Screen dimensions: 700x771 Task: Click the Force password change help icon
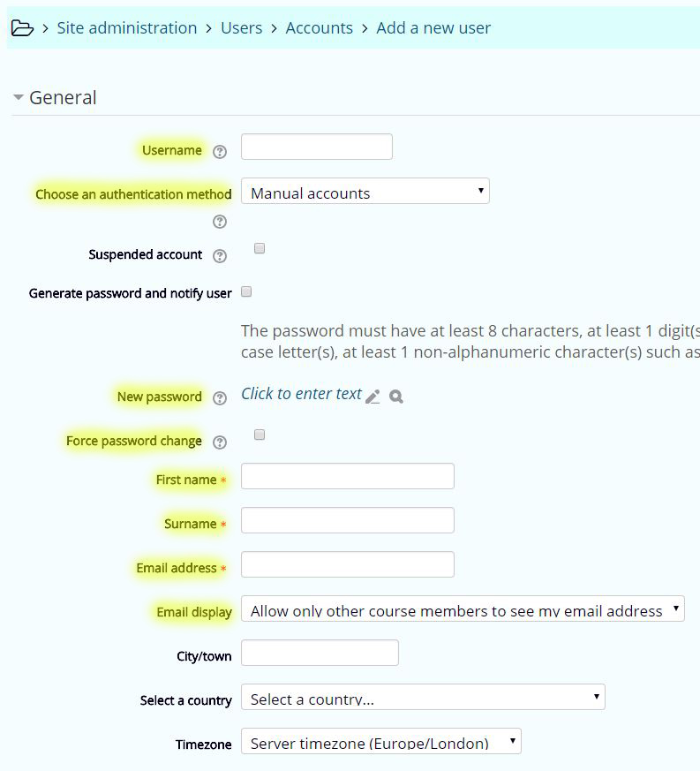tap(221, 442)
